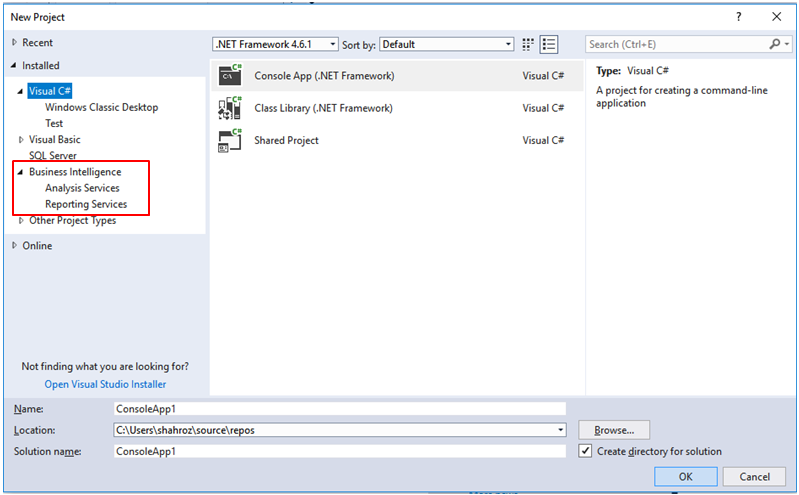Click the Cancel button
Screen dimensions: 799x495
point(755,476)
